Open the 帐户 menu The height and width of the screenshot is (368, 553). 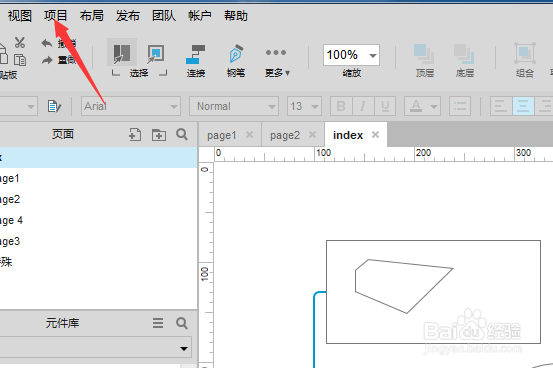pyautogui.click(x=200, y=16)
